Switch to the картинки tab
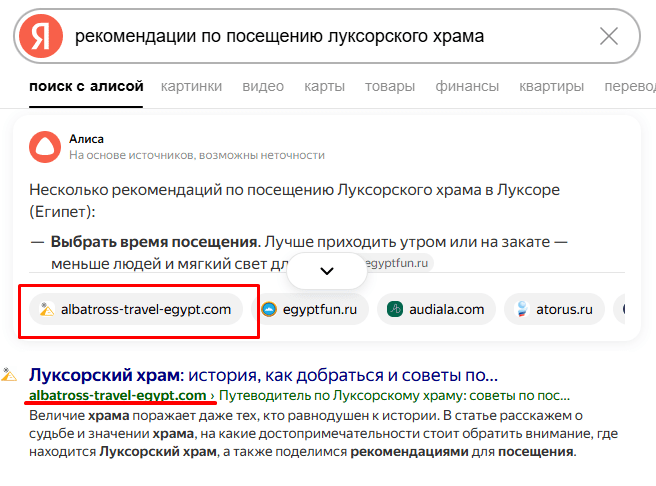The height and width of the screenshot is (486, 656). click(191, 86)
